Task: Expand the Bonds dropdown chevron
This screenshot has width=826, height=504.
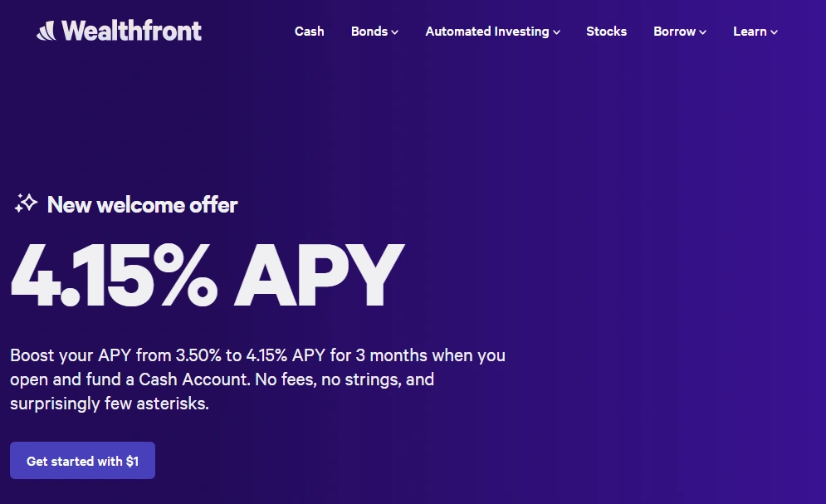Action: coord(394,32)
